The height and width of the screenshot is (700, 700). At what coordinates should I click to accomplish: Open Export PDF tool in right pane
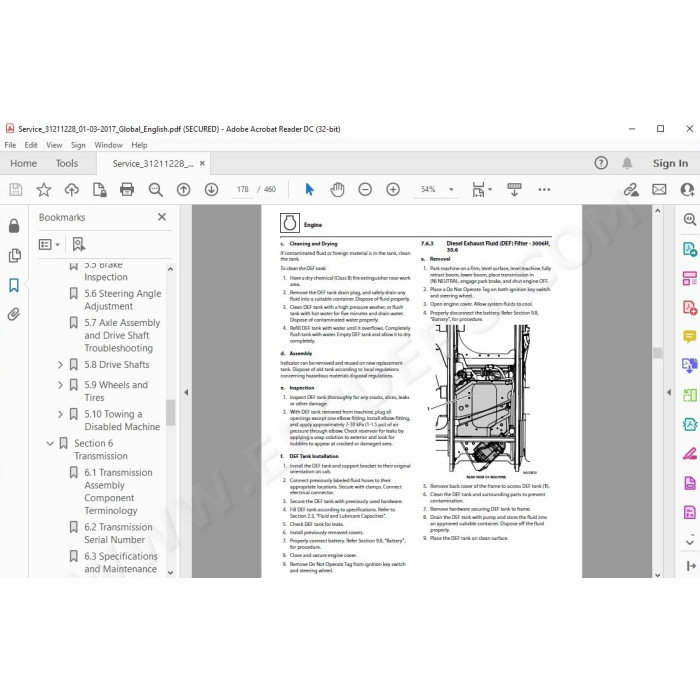[x=690, y=249]
